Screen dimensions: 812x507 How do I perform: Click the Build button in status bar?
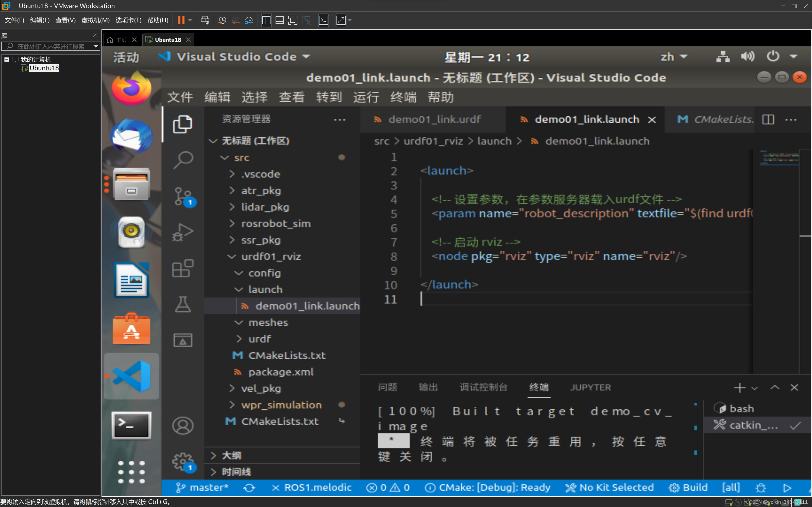(x=688, y=488)
